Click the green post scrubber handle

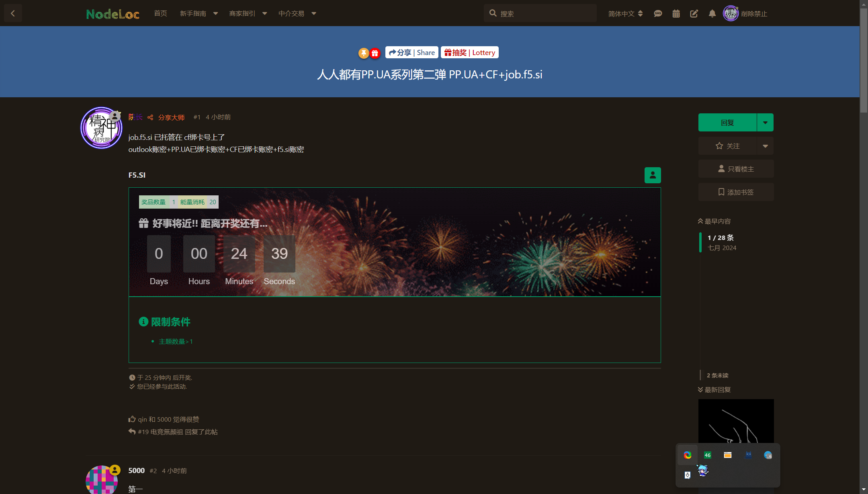tap(700, 242)
